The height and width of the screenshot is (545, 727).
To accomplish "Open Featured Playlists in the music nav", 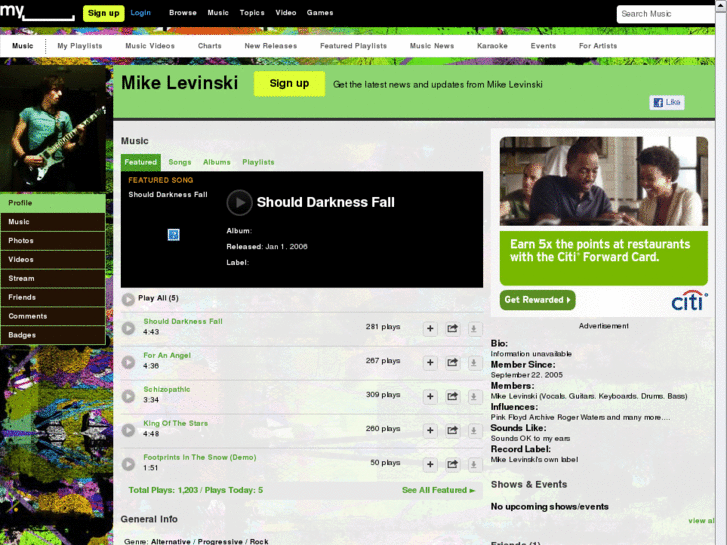I will [353, 46].
